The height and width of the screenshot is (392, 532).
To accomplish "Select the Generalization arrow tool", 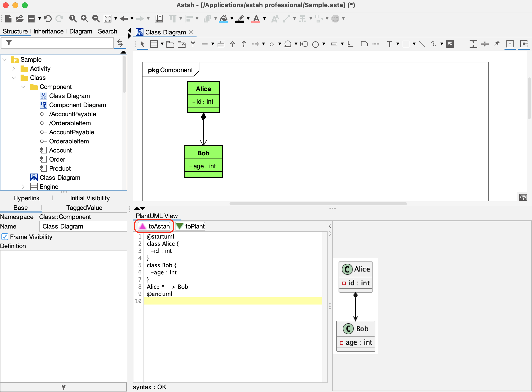I will click(232, 44).
